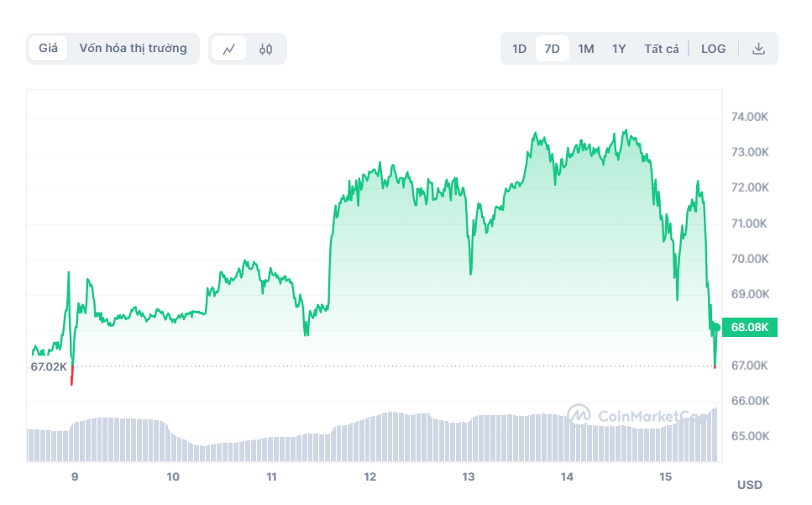Click the date label 13 on x-axis
Image resolution: width=812 pixels, height=505 pixels.
pos(467,475)
